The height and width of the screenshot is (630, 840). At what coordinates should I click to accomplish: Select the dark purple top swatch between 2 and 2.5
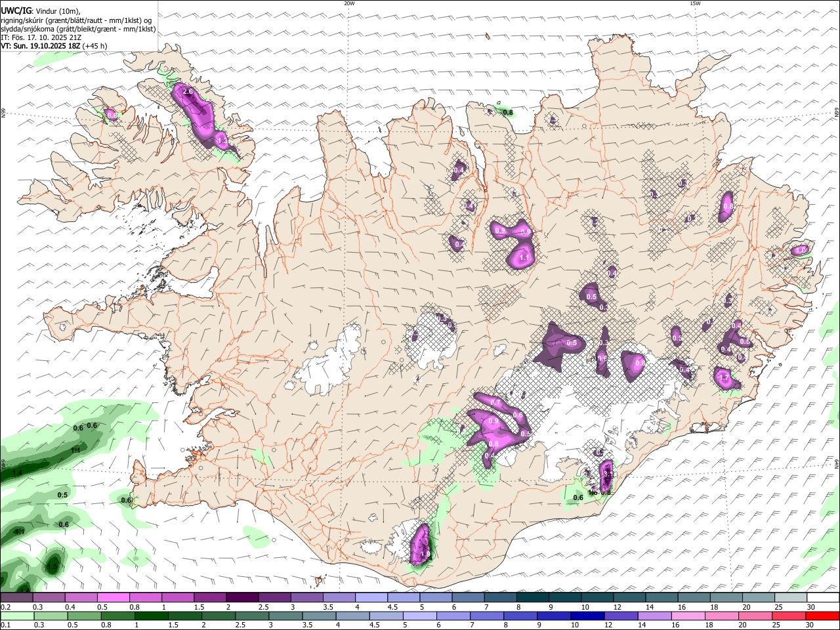242,598
